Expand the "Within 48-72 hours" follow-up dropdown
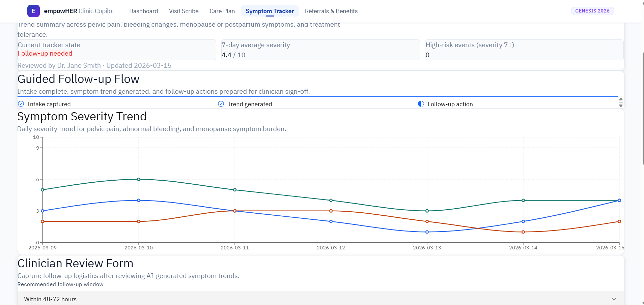The height and width of the screenshot is (305, 644). click(x=320, y=299)
